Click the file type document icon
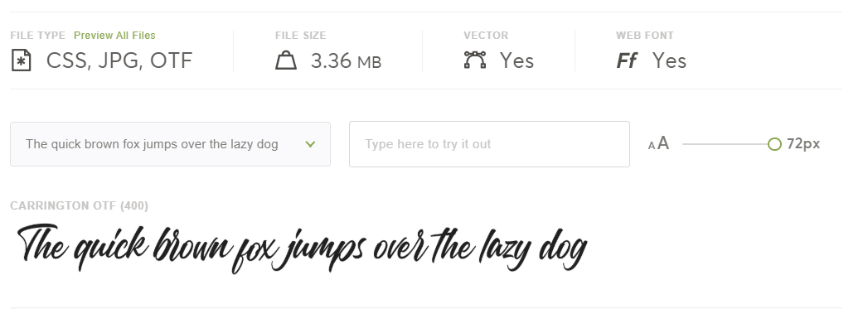868x309 pixels. coord(22,60)
